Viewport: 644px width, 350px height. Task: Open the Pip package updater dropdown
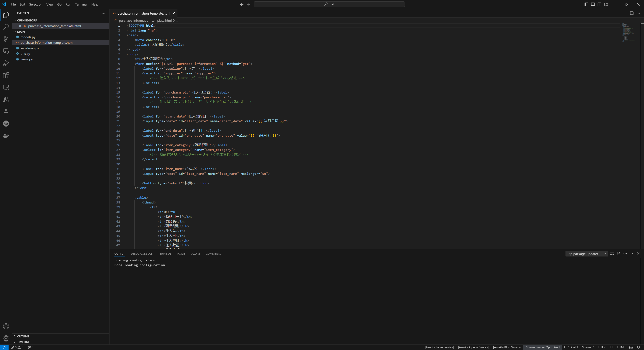586,254
